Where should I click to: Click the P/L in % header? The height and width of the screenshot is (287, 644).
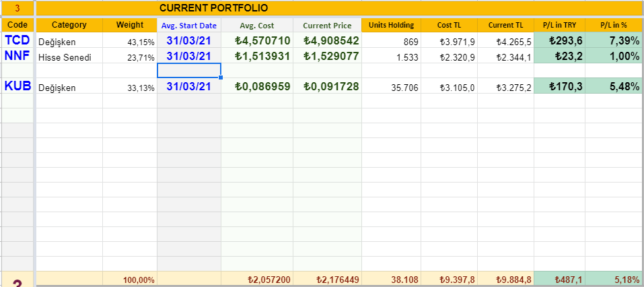[x=614, y=25]
